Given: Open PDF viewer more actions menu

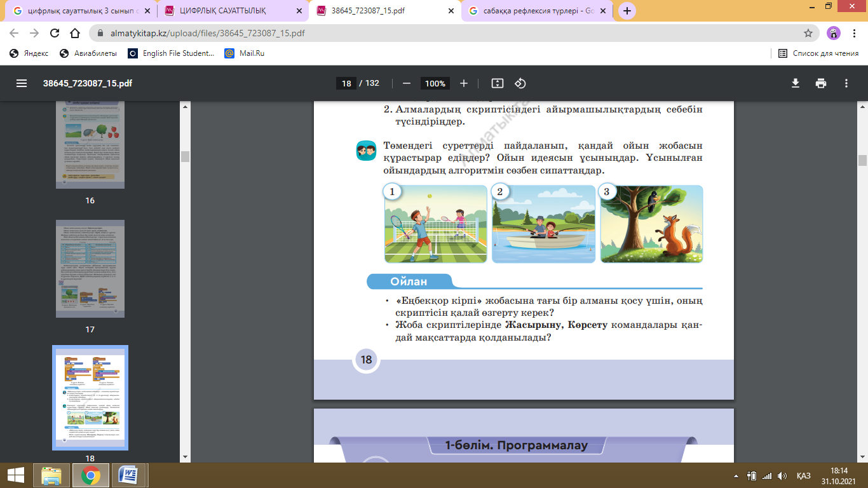Looking at the screenshot, I should [x=846, y=83].
